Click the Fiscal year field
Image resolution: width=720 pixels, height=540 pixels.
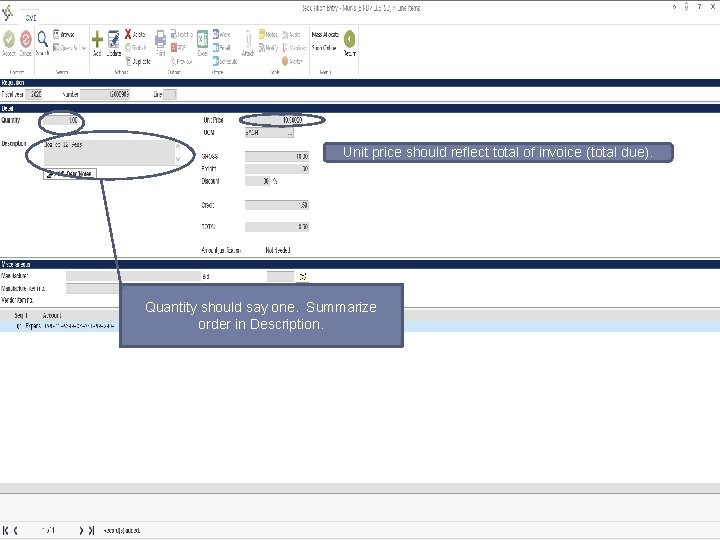point(34,95)
